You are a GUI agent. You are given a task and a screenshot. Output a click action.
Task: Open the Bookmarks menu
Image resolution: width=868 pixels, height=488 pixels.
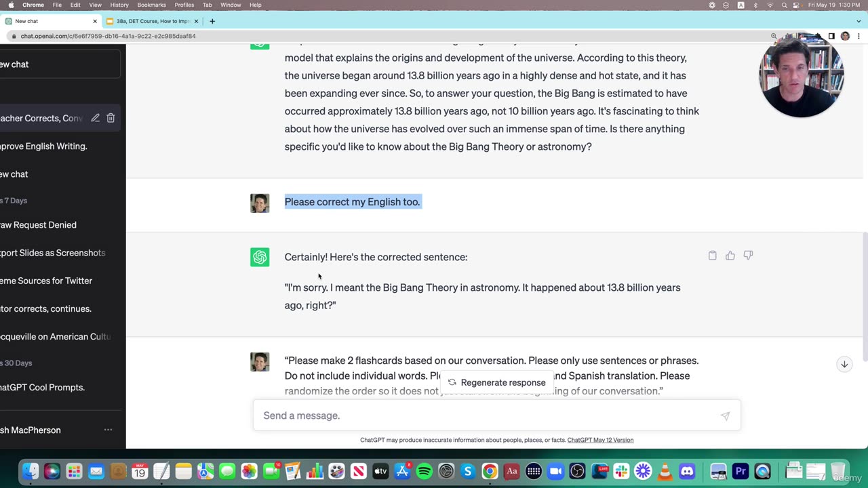pos(151,5)
